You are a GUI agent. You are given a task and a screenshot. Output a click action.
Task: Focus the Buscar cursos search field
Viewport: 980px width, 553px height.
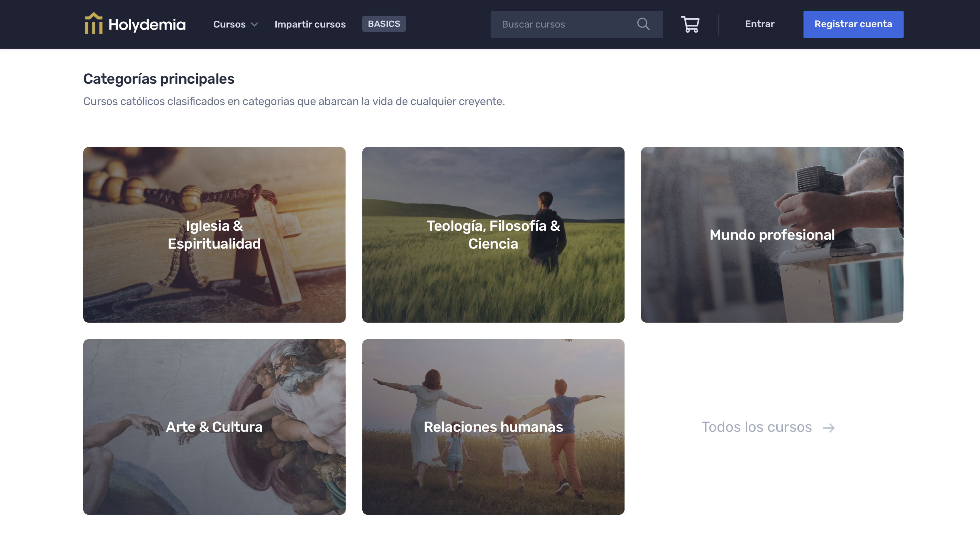pyautogui.click(x=576, y=24)
